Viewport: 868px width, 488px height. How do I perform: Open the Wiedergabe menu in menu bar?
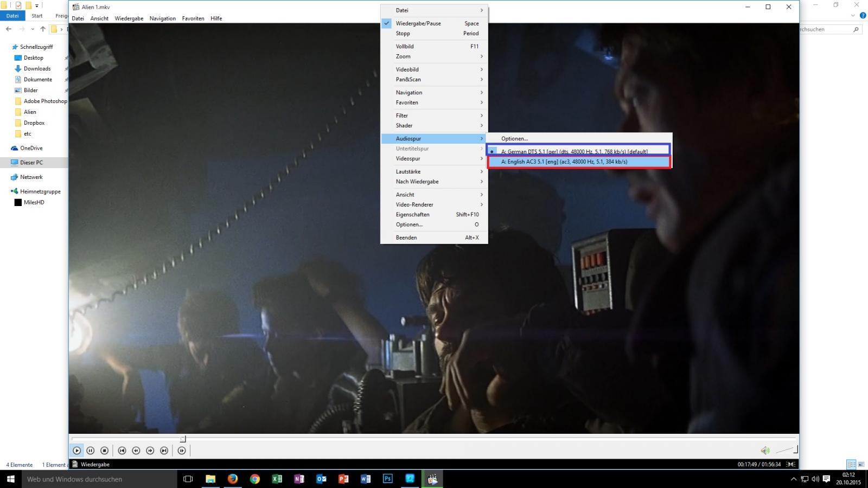coord(129,18)
